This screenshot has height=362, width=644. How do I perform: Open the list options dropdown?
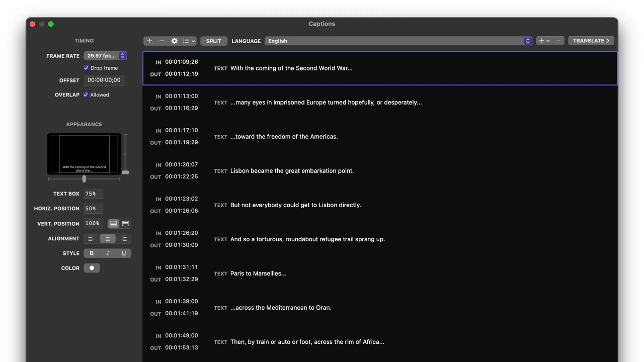(189, 41)
